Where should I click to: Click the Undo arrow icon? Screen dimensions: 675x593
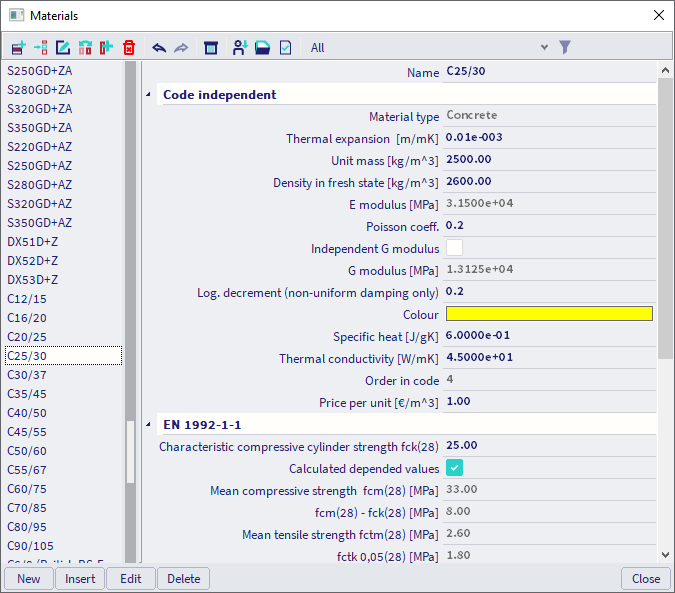coord(159,47)
